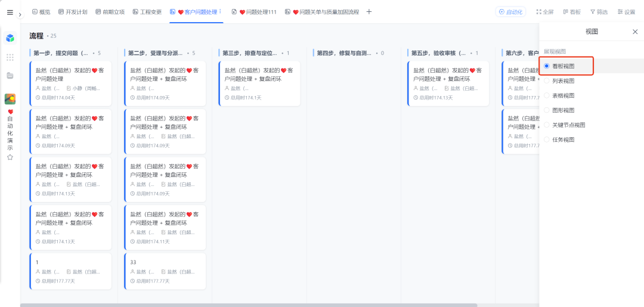Screen dimensions: 644x307
Task: Open more options of 客户问题处理 tab
Action: coord(220,11)
